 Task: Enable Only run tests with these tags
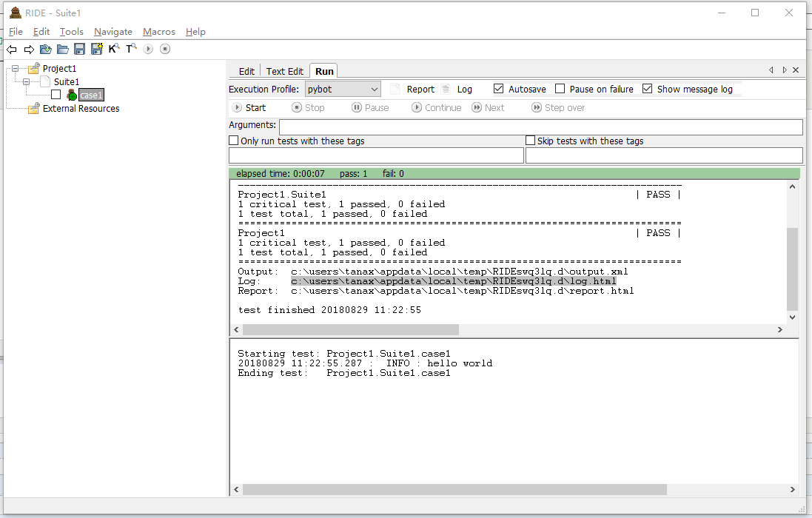point(234,141)
